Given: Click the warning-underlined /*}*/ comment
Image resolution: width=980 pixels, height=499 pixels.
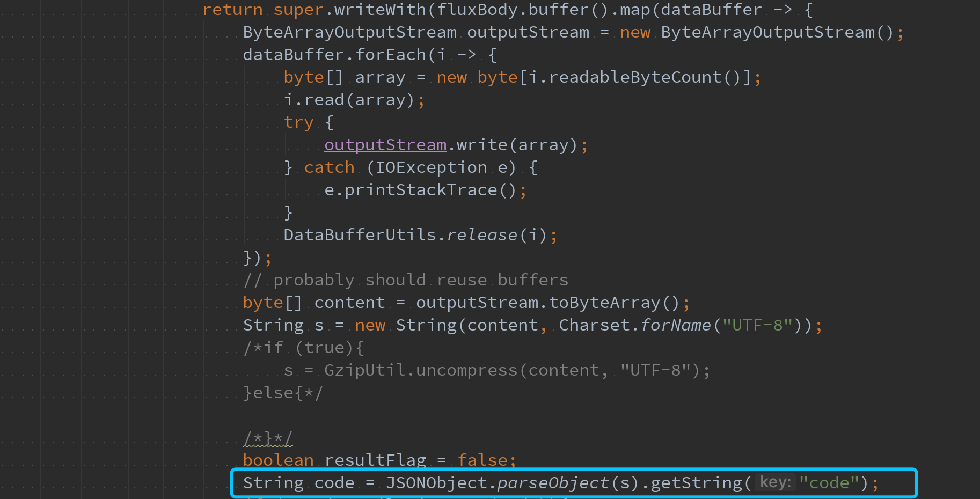Looking at the screenshot, I should click(267, 437).
